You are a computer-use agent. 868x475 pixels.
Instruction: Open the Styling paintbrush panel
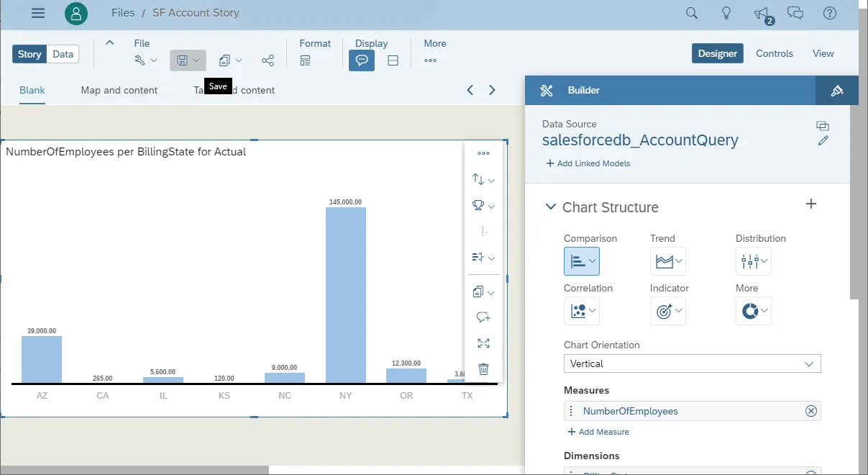pos(836,91)
